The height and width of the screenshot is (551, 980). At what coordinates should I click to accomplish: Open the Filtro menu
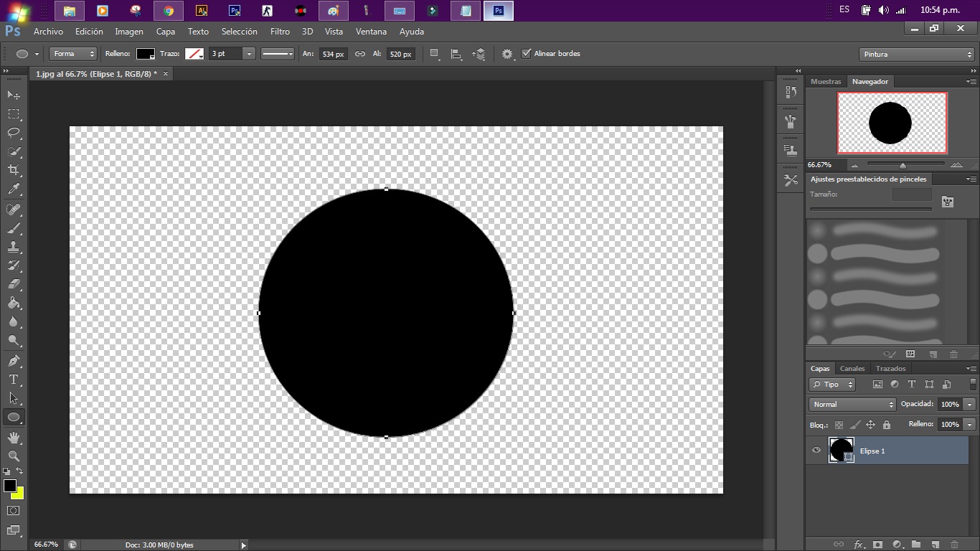(280, 32)
